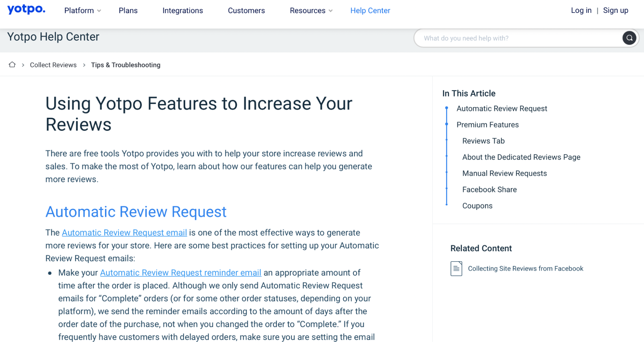Expand the Platform dropdown menu
644x342 pixels.
click(x=83, y=11)
